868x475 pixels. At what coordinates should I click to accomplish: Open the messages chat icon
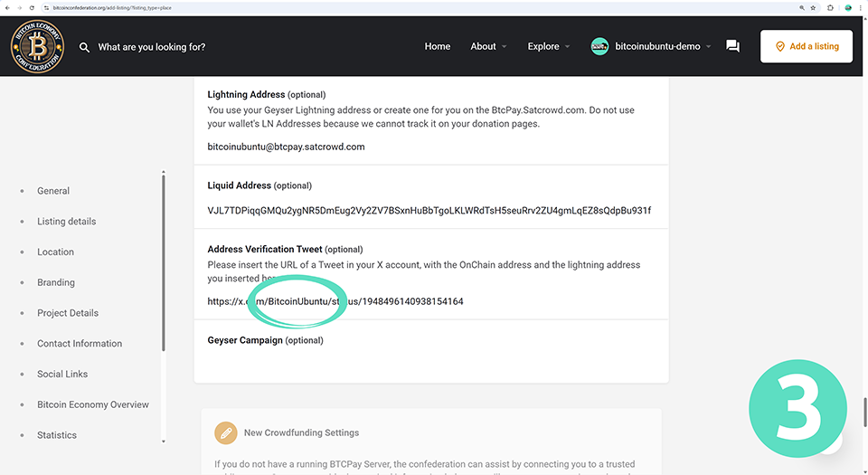[x=732, y=46]
